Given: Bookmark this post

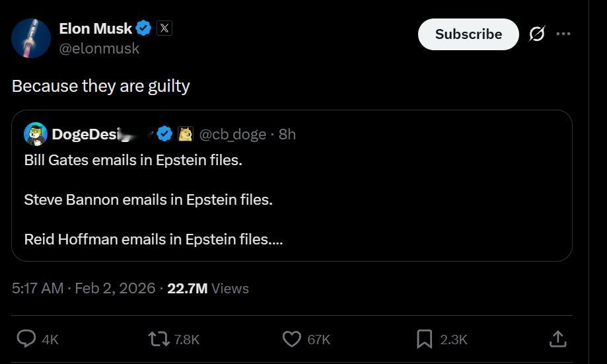Looking at the screenshot, I should (424, 339).
